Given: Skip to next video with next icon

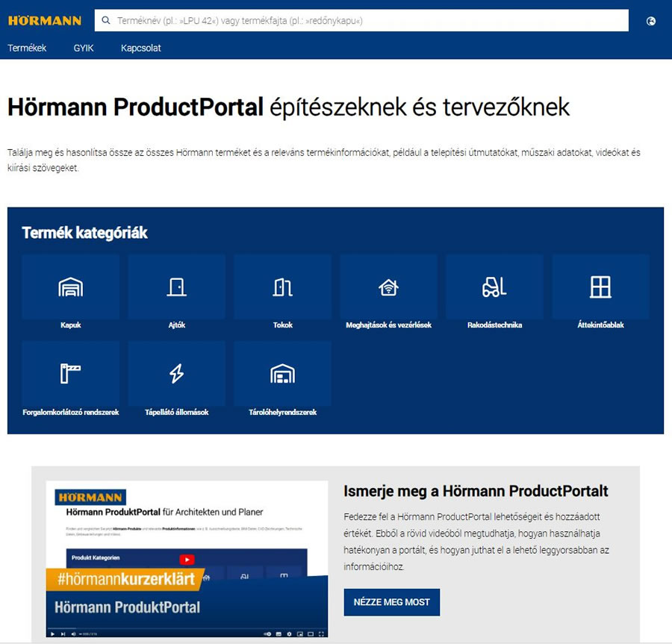Looking at the screenshot, I should tap(63, 634).
